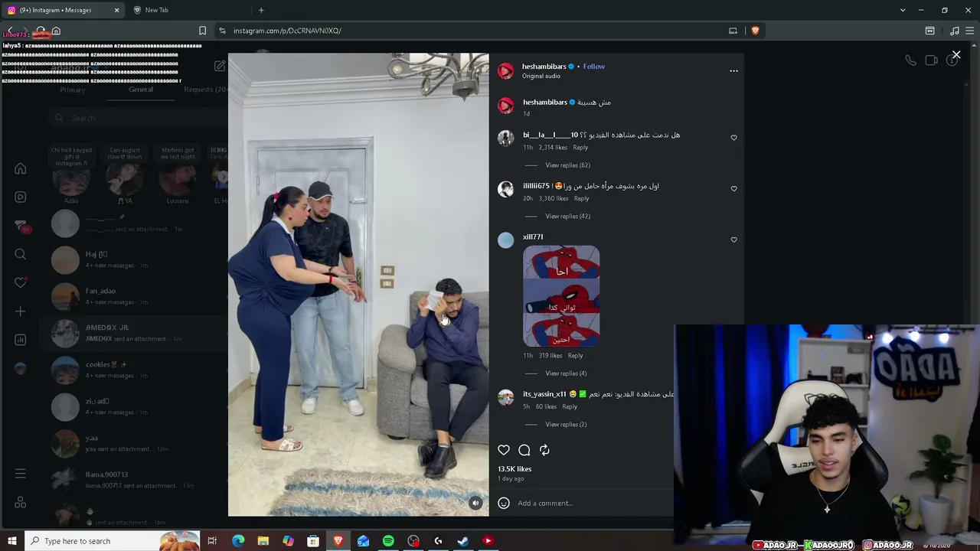Screen dimensions: 980x551
Task: Expand View replies (62)
Action: [x=567, y=165]
